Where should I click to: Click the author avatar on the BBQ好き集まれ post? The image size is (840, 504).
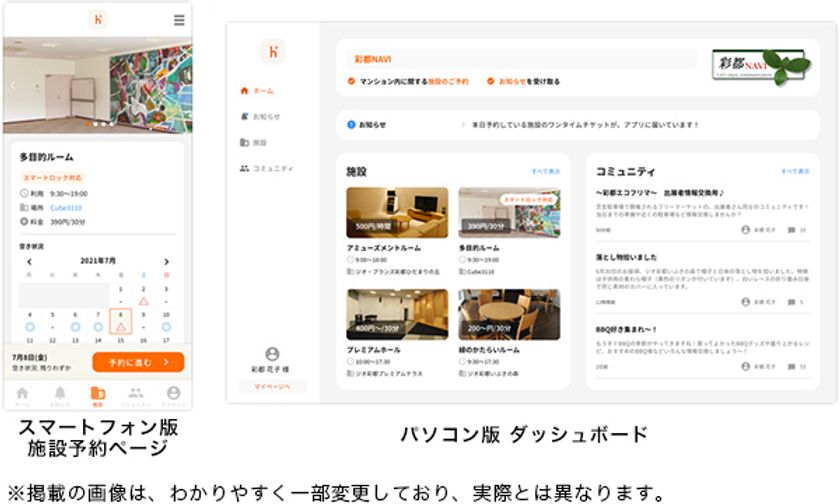click(x=745, y=366)
